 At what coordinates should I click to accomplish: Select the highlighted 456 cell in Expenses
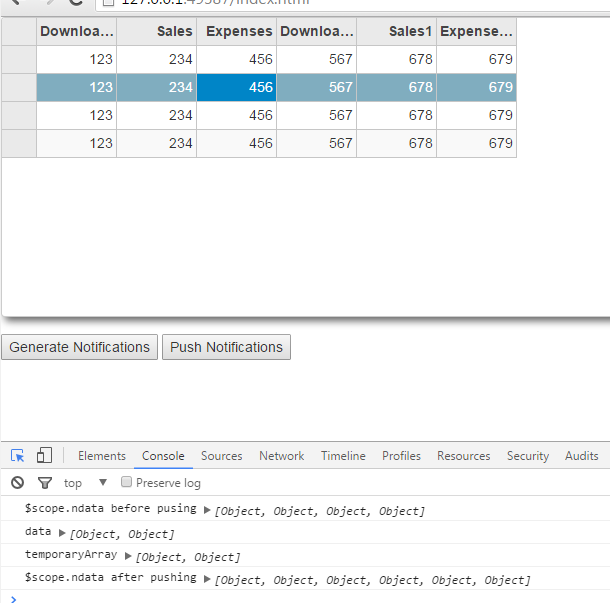[236, 88]
